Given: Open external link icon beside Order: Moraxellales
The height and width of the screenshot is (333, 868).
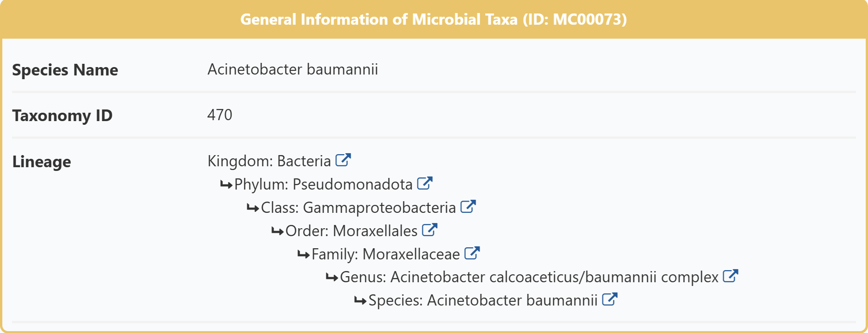Looking at the screenshot, I should [x=429, y=230].
